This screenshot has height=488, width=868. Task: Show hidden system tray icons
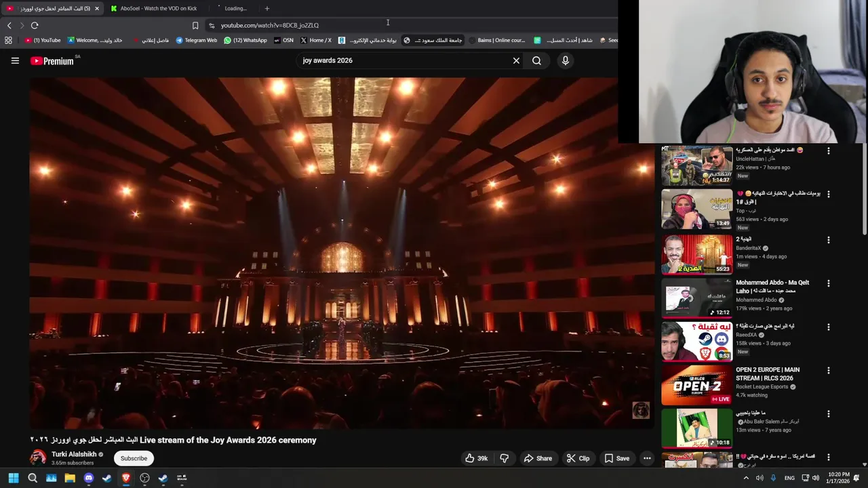coord(746,478)
